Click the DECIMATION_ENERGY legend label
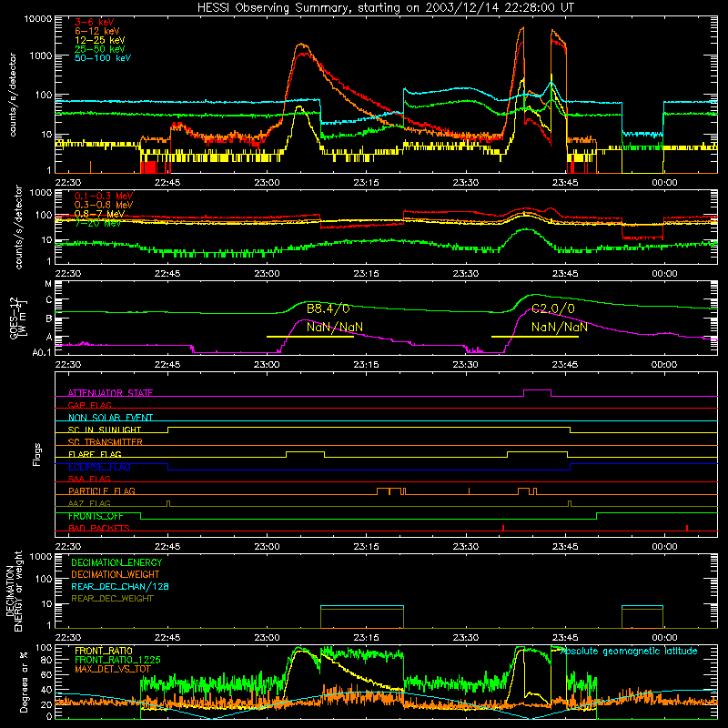Image resolution: width=728 pixels, height=728 pixels. pos(116,562)
